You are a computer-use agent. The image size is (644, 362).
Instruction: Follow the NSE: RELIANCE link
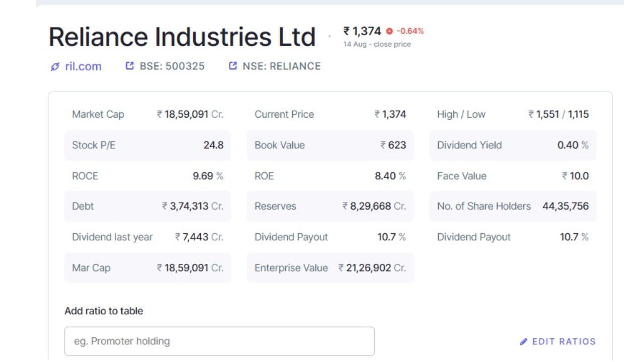tap(281, 66)
